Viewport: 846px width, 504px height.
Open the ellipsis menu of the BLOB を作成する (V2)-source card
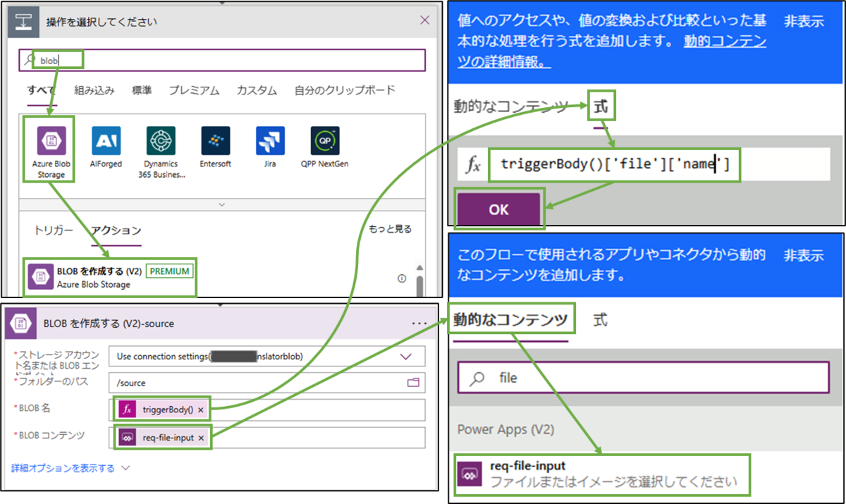click(419, 323)
